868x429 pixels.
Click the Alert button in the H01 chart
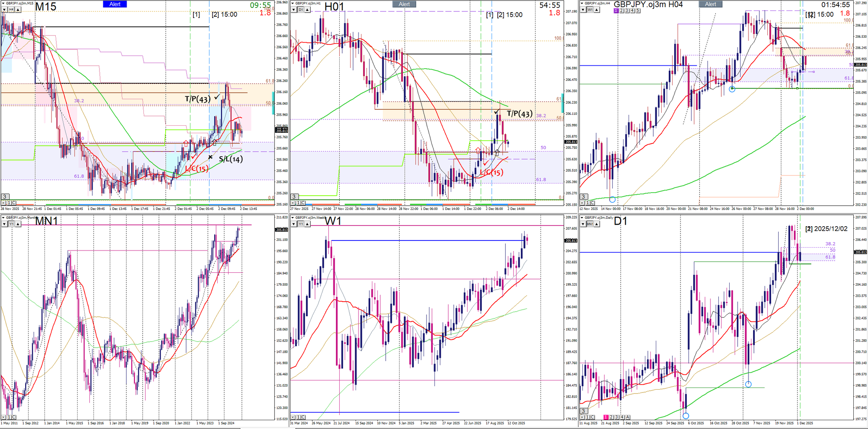click(x=404, y=4)
